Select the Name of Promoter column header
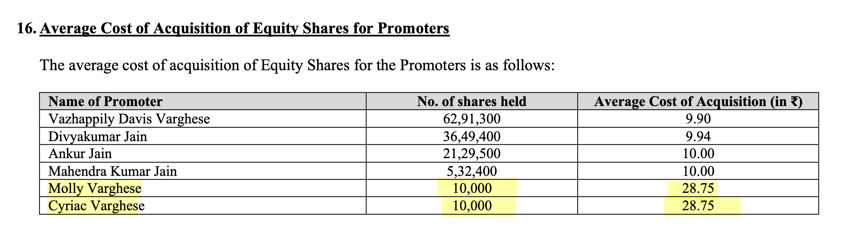Viewport: 868px width, 241px height. click(x=105, y=101)
